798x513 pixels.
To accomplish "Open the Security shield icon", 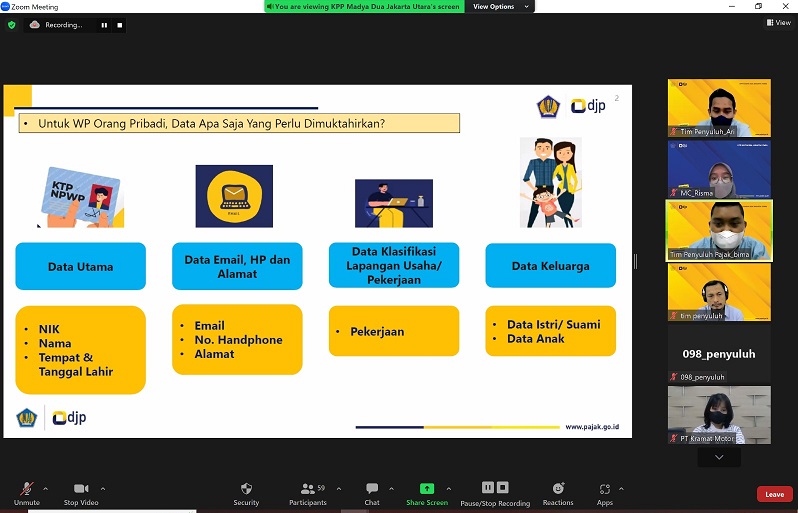I will [x=246, y=490].
